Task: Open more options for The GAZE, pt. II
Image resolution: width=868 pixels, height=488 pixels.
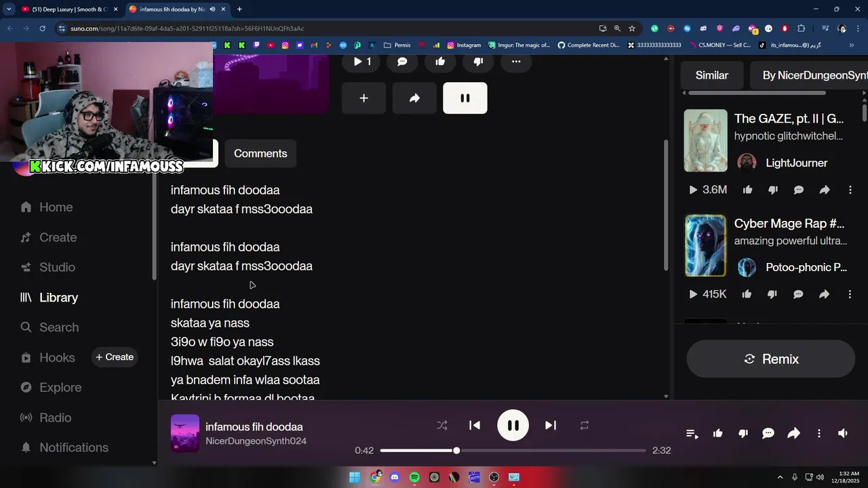Action: 850,190
